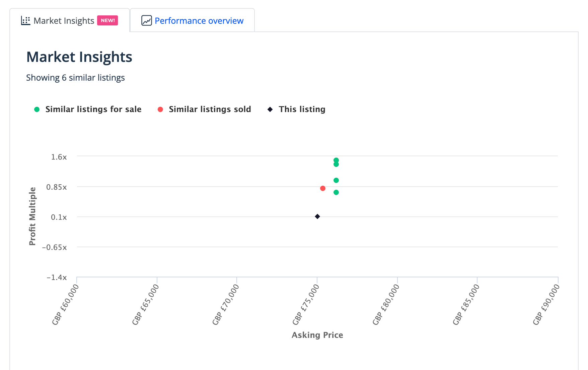Screen dimensions: 588x370
Task: Select the topmost green data point
Action: 336,160
